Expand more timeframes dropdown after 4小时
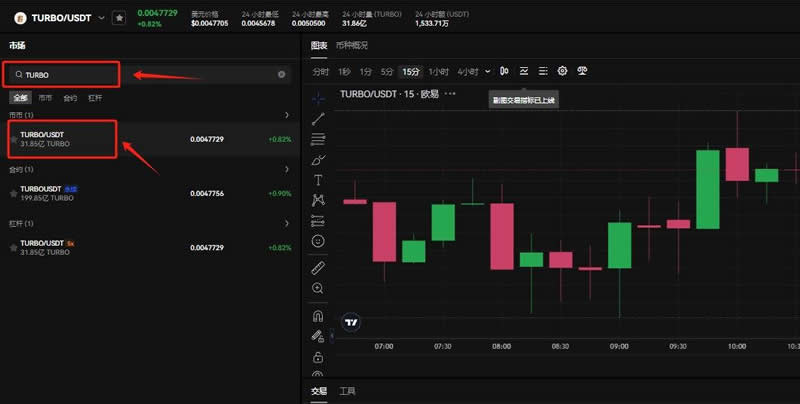Viewport: 800px width, 404px height. [488, 71]
